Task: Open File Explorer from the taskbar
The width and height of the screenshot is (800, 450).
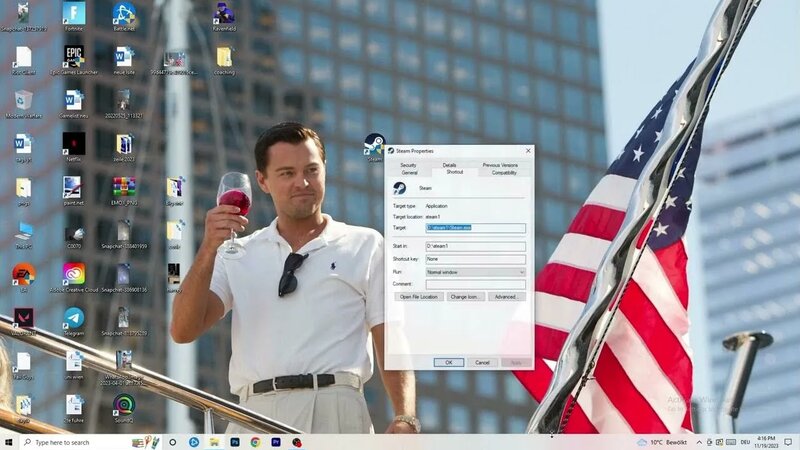Action: point(214,442)
